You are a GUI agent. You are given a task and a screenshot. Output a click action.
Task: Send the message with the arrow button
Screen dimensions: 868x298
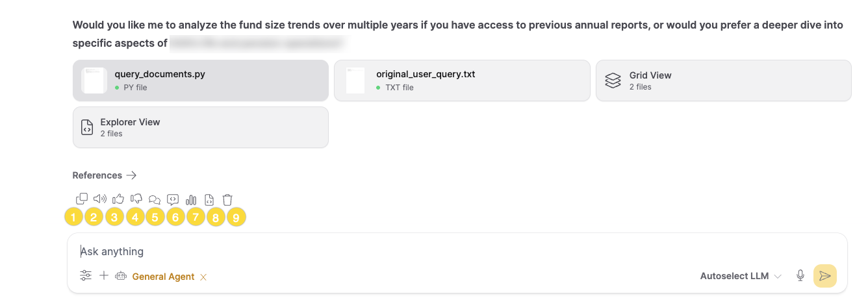tap(825, 276)
